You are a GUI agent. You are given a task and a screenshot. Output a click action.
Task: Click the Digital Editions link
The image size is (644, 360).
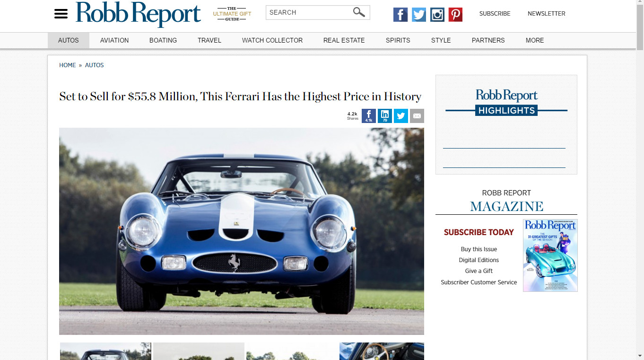coord(479,260)
